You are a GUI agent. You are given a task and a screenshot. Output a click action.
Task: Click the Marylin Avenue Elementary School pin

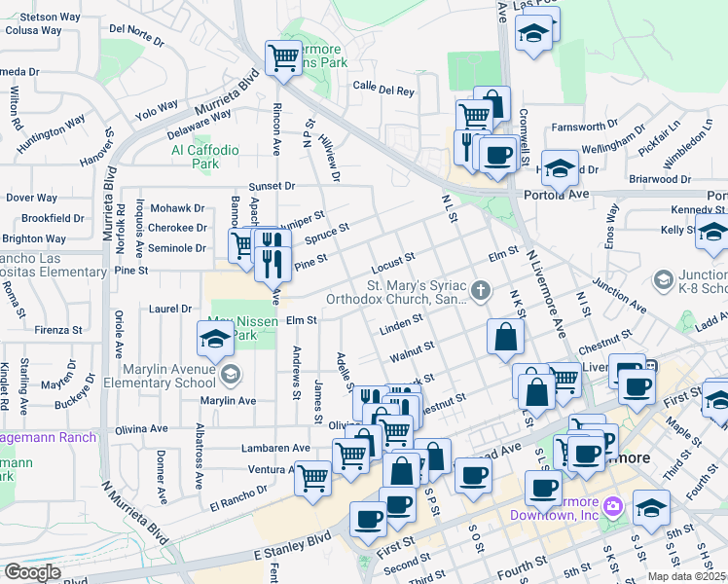[x=231, y=375]
